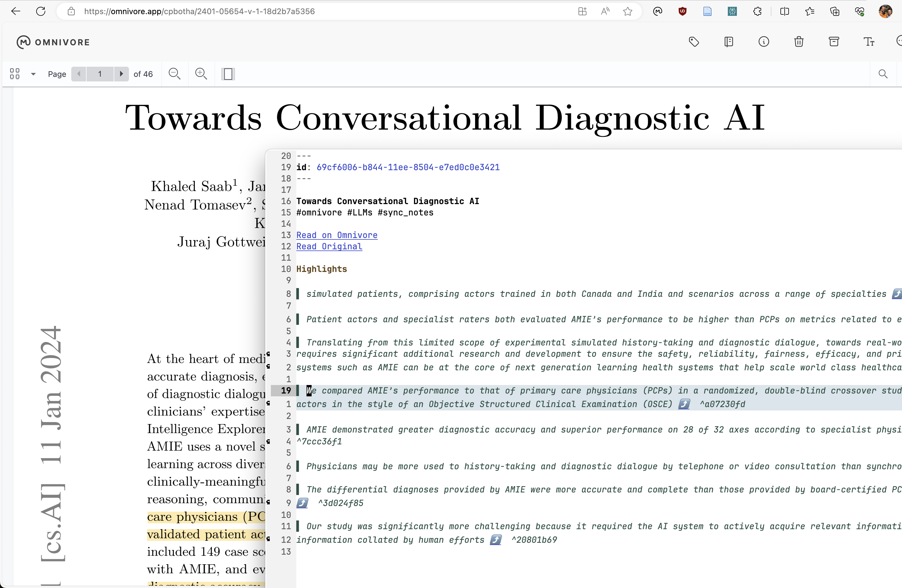Open the browser extensions puzzle icon
The height and width of the screenshot is (588, 902).
[757, 11]
